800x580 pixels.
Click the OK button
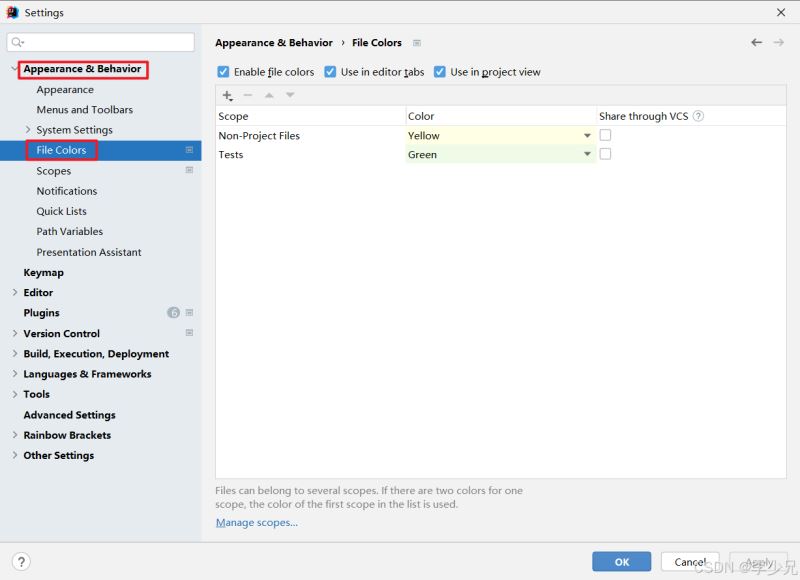point(621,562)
